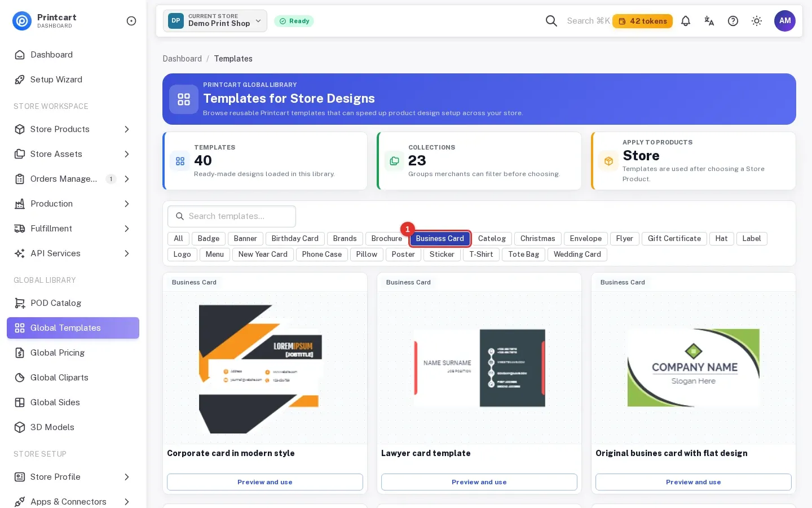Open the Current Store dropdown
Viewport: 812px width, 508px height.
pyautogui.click(x=215, y=21)
